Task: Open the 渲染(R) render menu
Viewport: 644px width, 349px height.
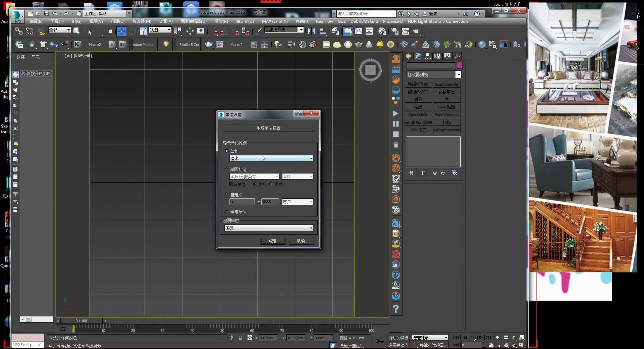Action: (221, 21)
